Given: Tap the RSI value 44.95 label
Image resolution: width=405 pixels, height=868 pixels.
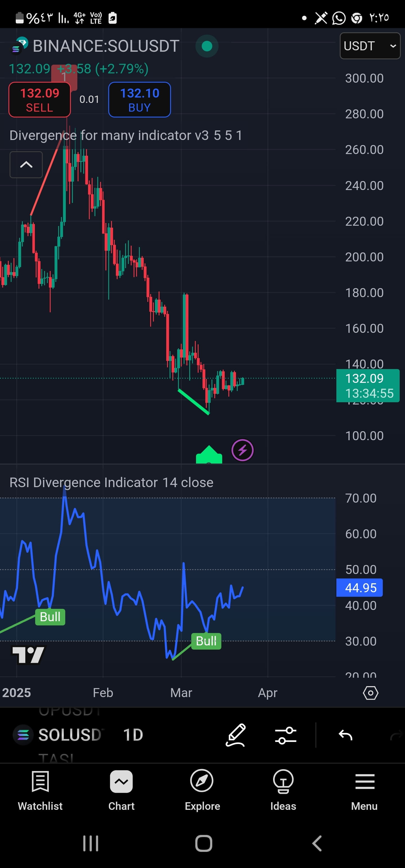Looking at the screenshot, I should click(x=359, y=588).
